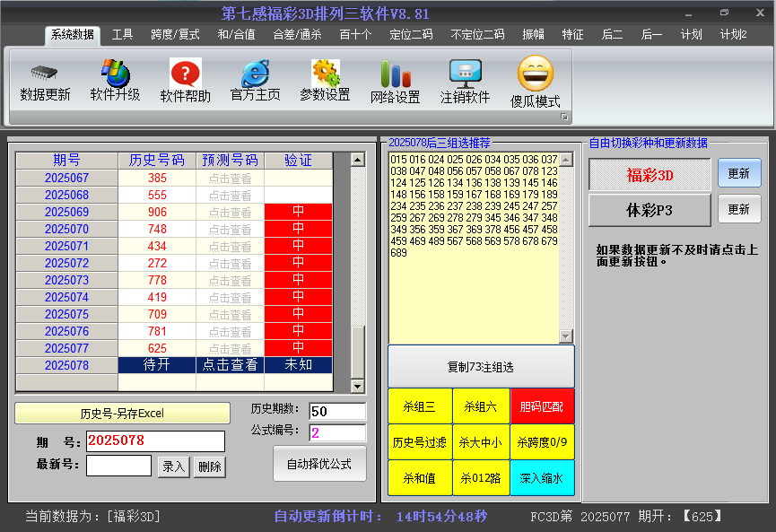Open the 计划2 tab

tap(734, 35)
